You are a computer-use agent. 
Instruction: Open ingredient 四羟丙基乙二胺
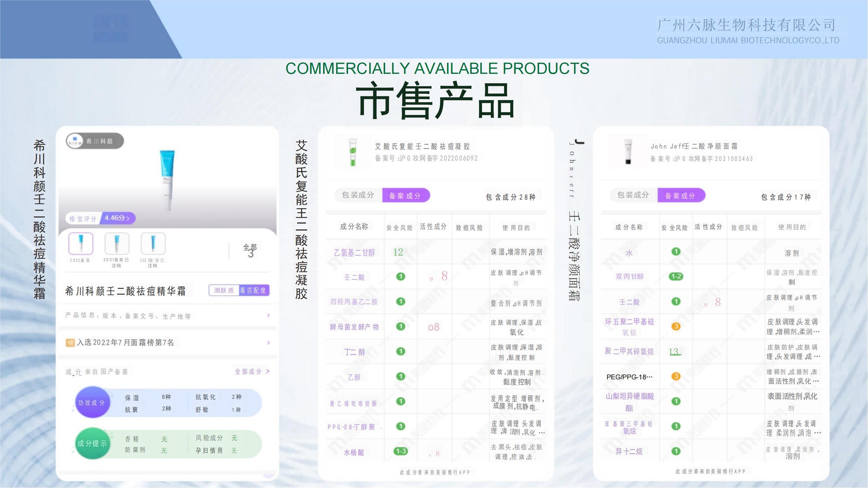point(354,302)
